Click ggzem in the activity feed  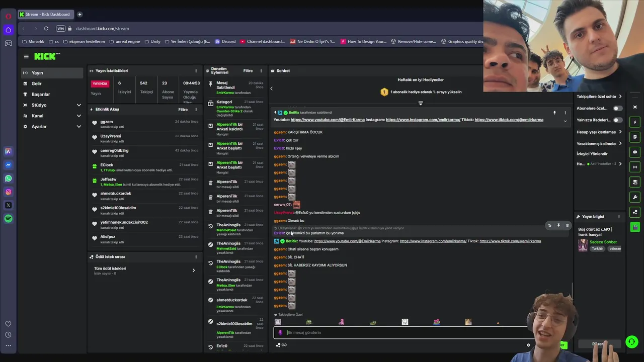(107, 122)
